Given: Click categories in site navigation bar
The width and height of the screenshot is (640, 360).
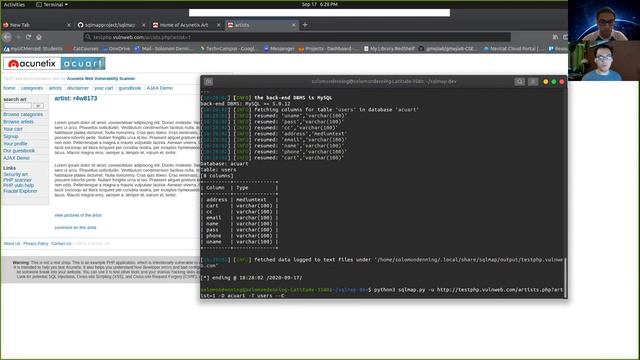Looking at the screenshot, I should pos(32,88).
